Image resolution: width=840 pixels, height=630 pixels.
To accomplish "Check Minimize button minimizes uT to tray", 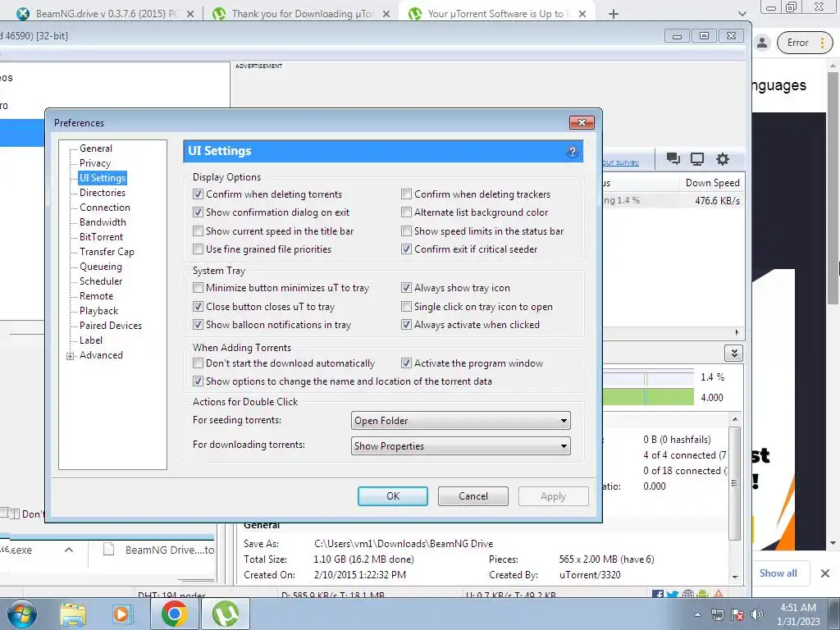I will (198, 288).
